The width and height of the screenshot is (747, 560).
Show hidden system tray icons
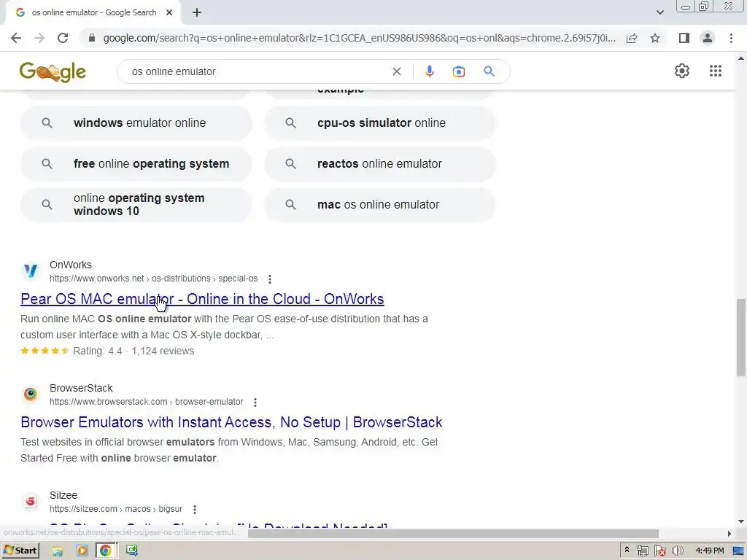(627, 550)
